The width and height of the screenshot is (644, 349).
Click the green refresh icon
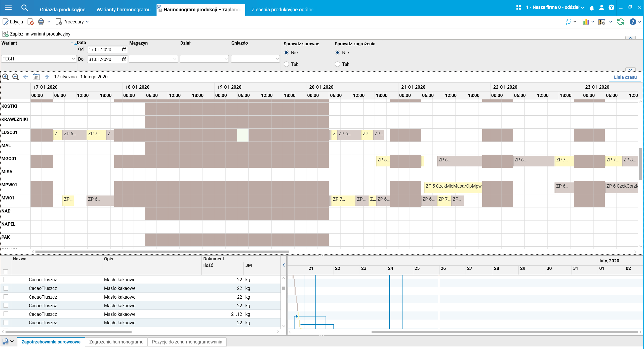(621, 22)
